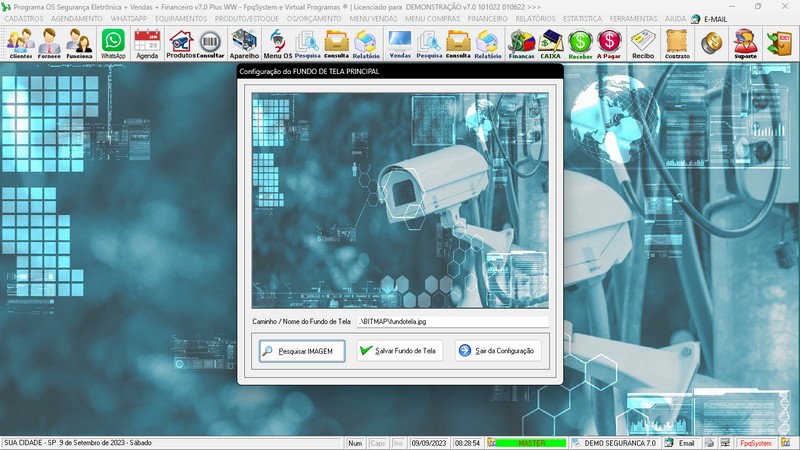Open the Menu OS icon

[x=278, y=43]
